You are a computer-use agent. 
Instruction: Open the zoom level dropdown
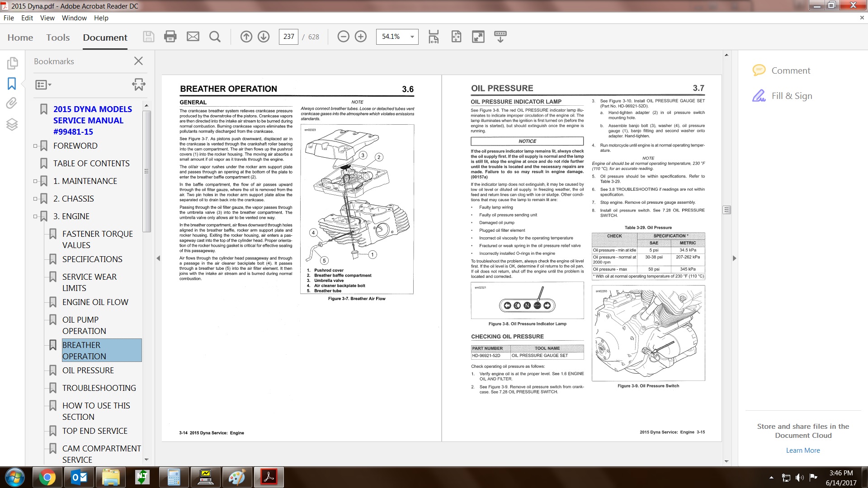[x=412, y=37]
